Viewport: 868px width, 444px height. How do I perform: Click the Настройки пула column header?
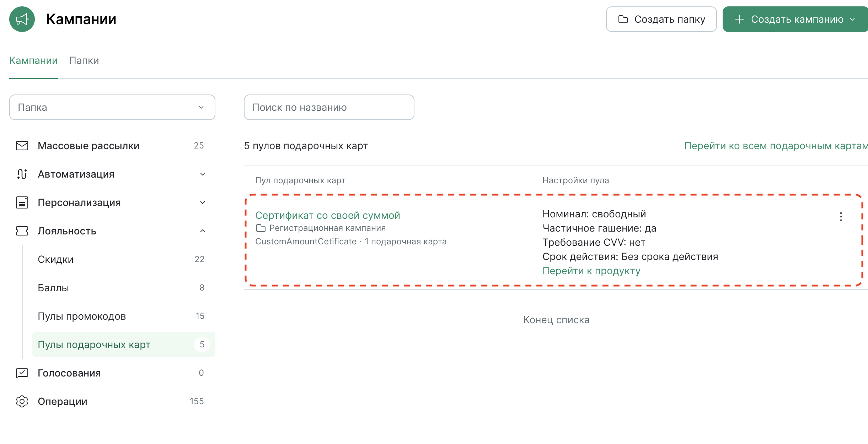click(575, 180)
